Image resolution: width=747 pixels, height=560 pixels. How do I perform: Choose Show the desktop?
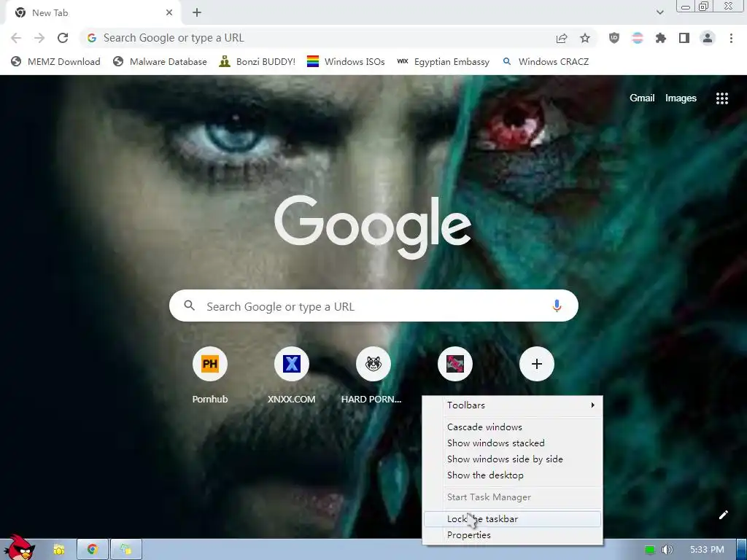pos(513,475)
